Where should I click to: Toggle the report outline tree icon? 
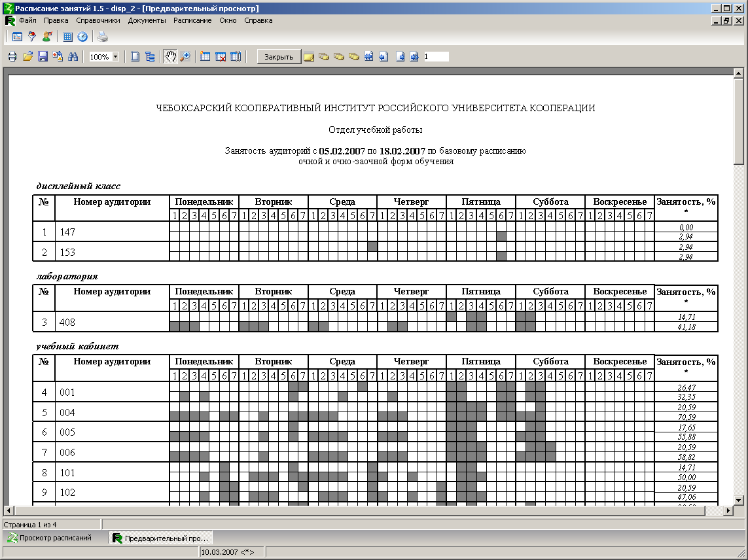(151, 57)
